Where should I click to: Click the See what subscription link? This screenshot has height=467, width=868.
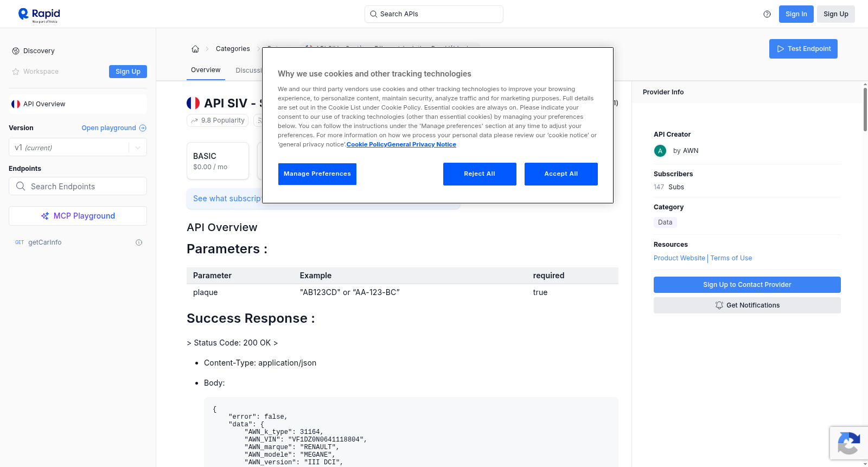(x=227, y=199)
